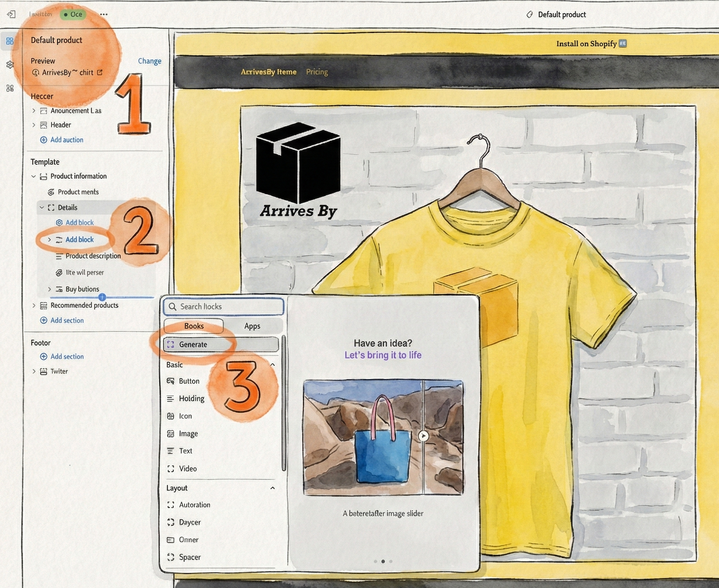Select the exit editor icon top-left
The width and height of the screenshot is (719, 588).
pos(11,14)
